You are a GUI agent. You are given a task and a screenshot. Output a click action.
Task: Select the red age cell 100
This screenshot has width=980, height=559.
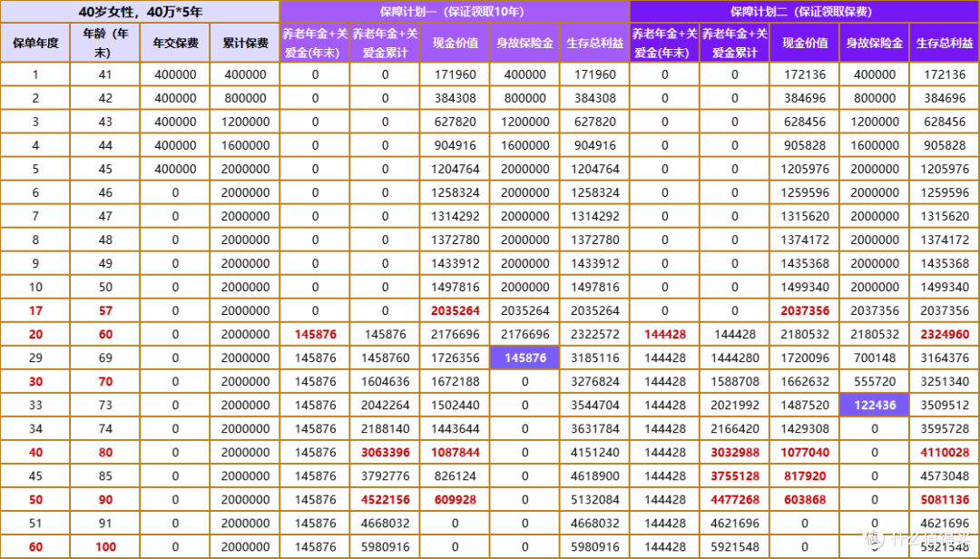click(x=105, y=547)
